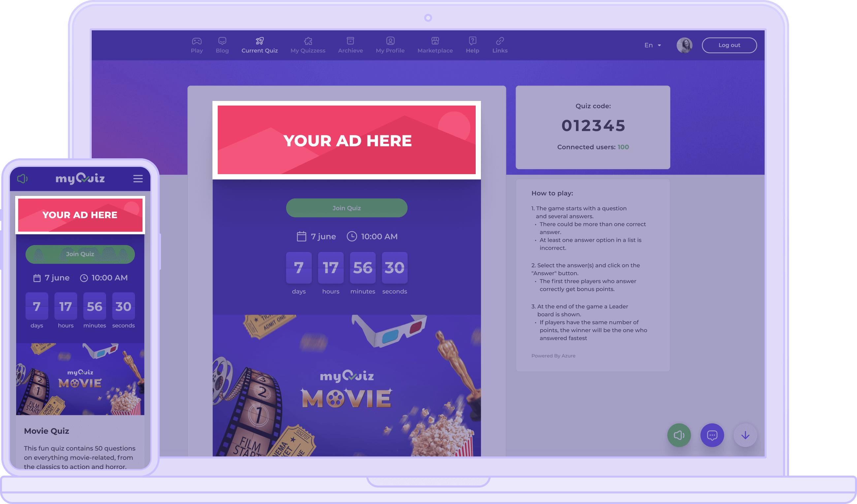Open My Quizzess puzzle icon
The height and width of the screenshot is (504, 857).
[x=308, y=41]
